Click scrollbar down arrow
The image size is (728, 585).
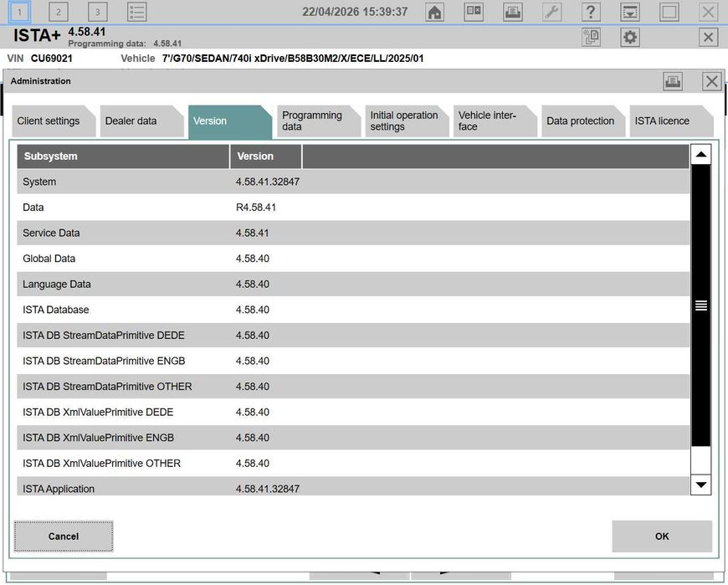(701, 485)
